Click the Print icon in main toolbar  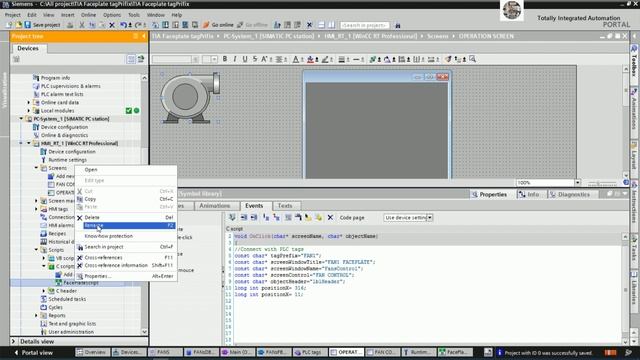(70, 25)
